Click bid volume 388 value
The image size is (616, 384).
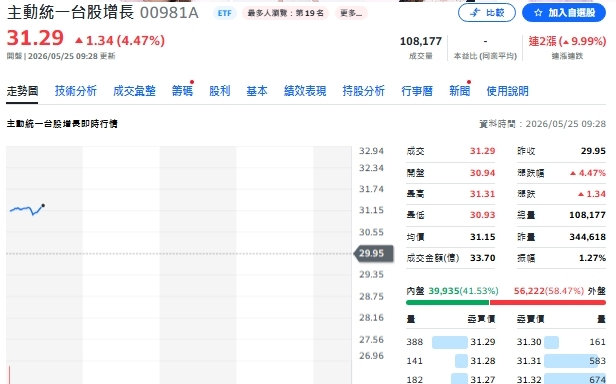(x=414, y=342)
